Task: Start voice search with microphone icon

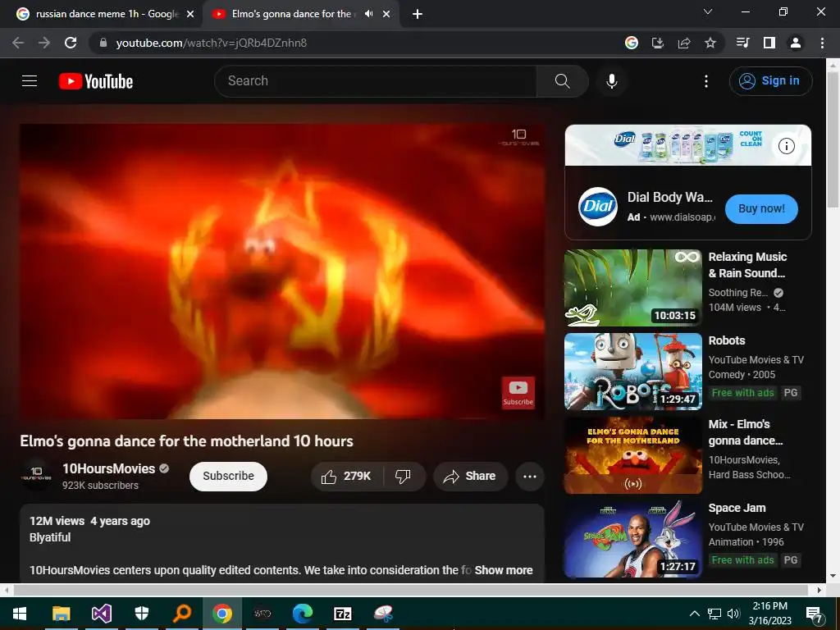Action: (611, 81)
